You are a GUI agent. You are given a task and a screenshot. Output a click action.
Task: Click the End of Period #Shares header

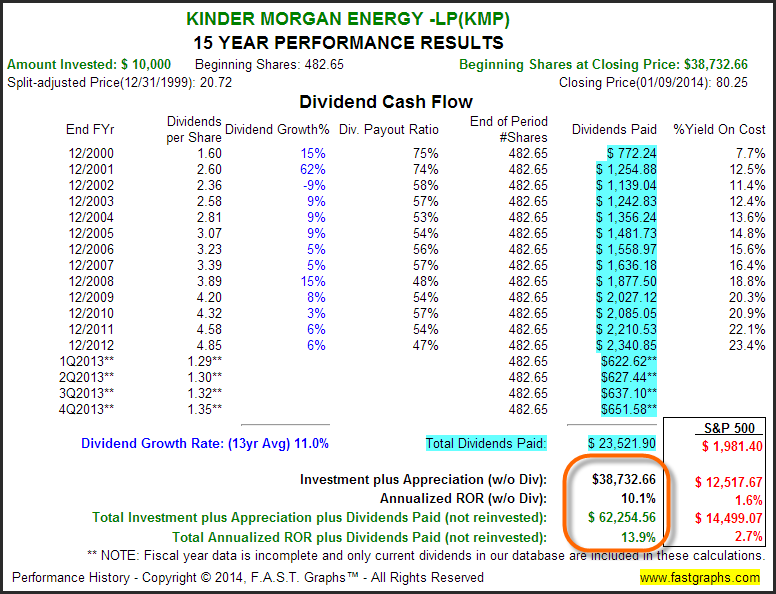[x=509, y=129]
